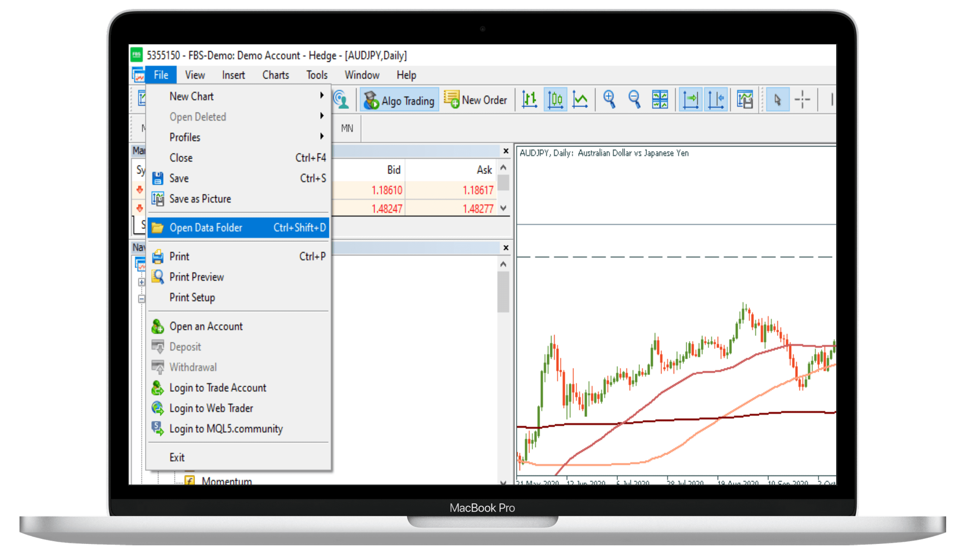
Task: Choose Login to MQL5.community
Action: tap(238, 429)
